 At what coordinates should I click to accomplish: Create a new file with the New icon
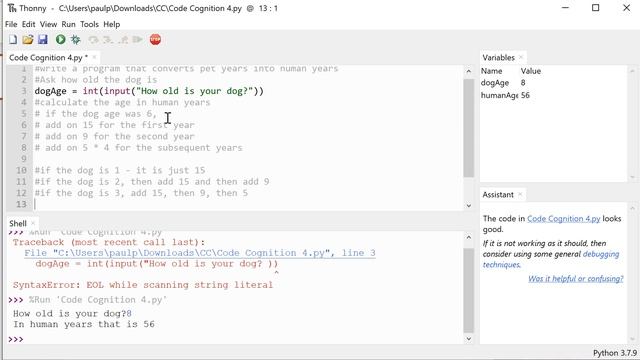click(13, 40)
